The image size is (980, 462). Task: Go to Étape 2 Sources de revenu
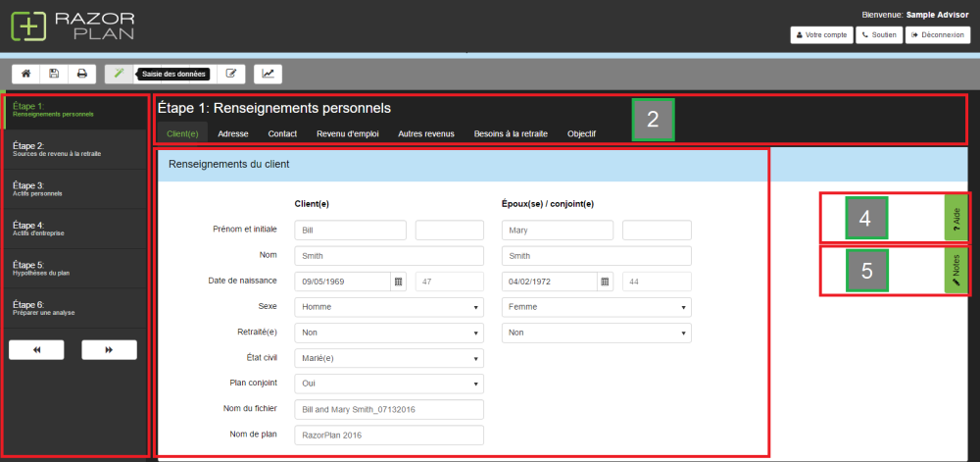[75, 149]
